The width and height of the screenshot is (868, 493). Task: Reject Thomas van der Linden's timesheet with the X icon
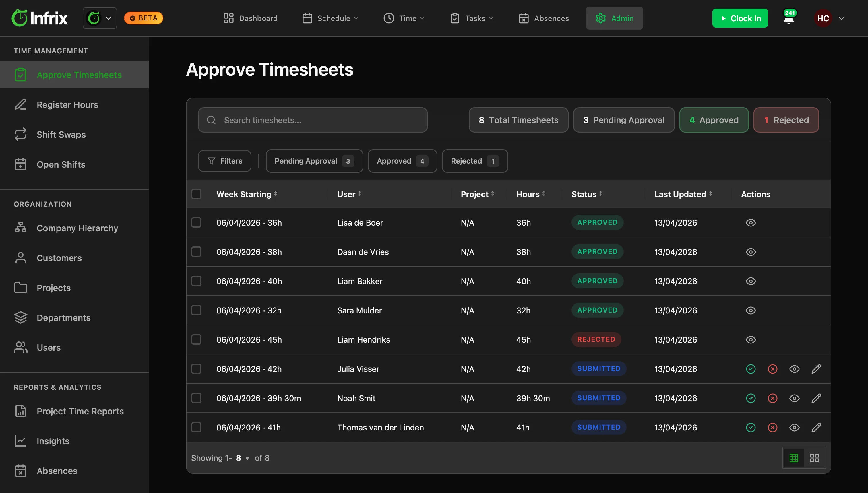[x=772, y=427]
